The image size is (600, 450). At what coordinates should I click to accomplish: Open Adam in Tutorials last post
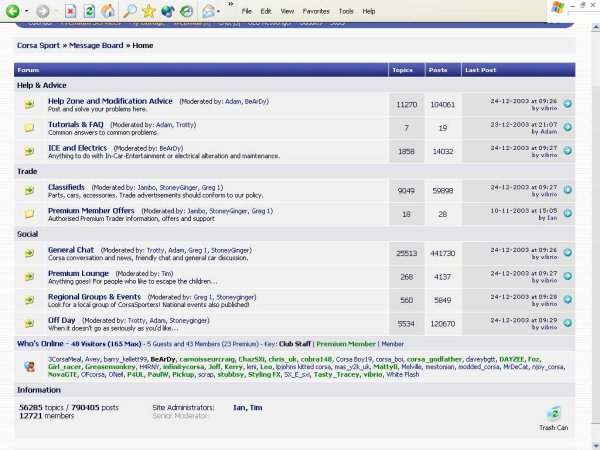(x=549, y=132)
